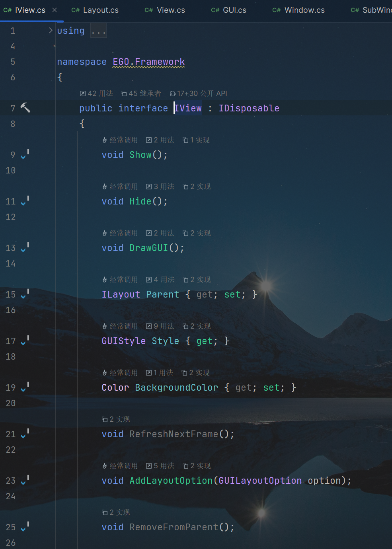Click the 2 用法 lens above DrawGUI()
The width and height of the screenshot is (392, 549).
[160, 233]
